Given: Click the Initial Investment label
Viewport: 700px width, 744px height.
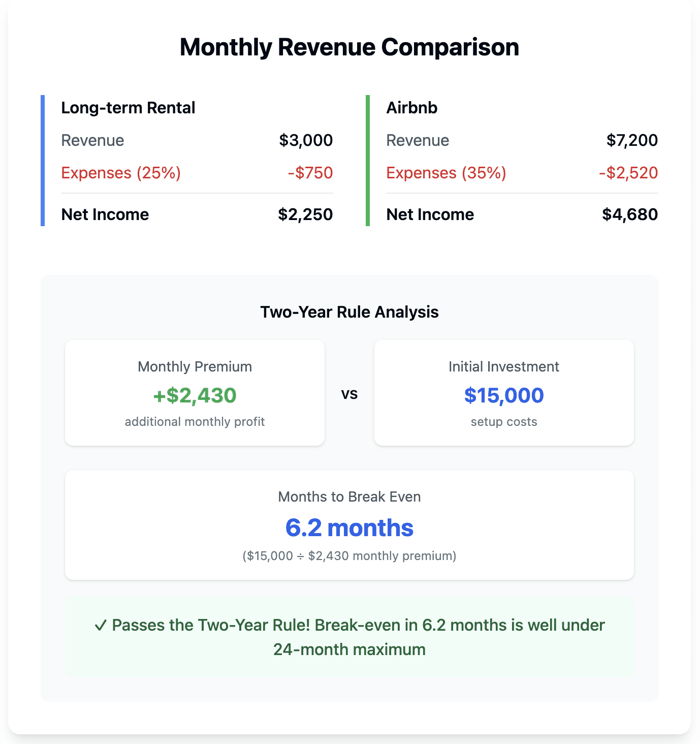Looking at the screenshot, I should pyautogui.click(x=504, y=367).
